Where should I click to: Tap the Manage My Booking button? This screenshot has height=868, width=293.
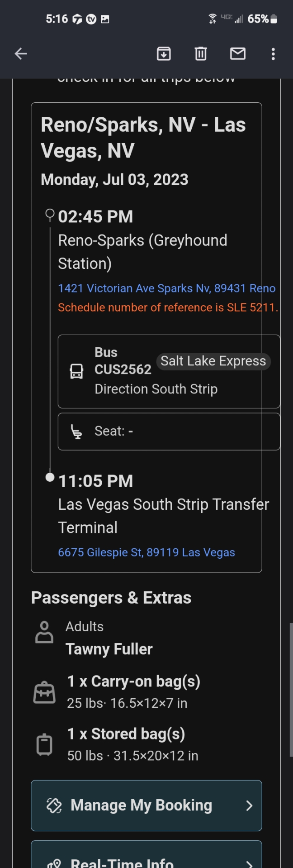(x=141, y=805)
